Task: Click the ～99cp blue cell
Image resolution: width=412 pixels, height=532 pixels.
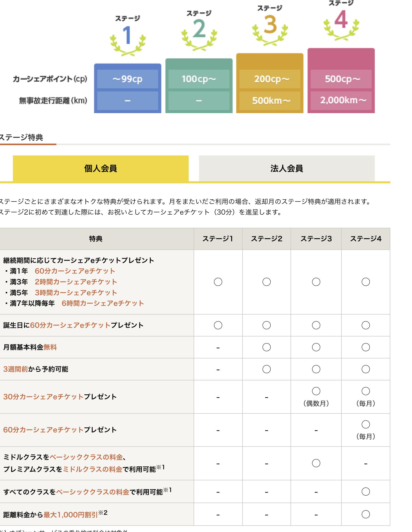Action: coord(127,79)
